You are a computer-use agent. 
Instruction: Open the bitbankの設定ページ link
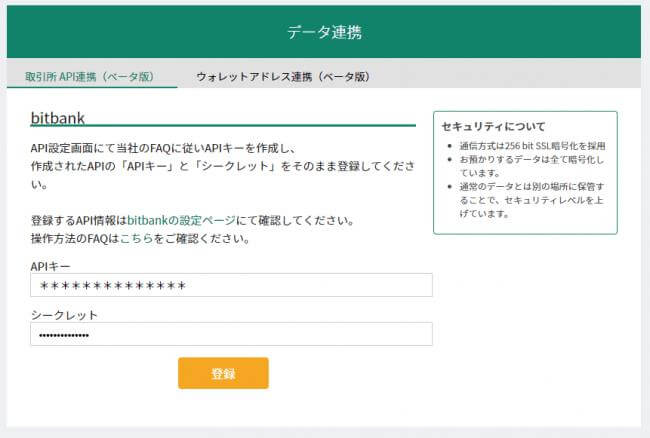tap(181, 220)
